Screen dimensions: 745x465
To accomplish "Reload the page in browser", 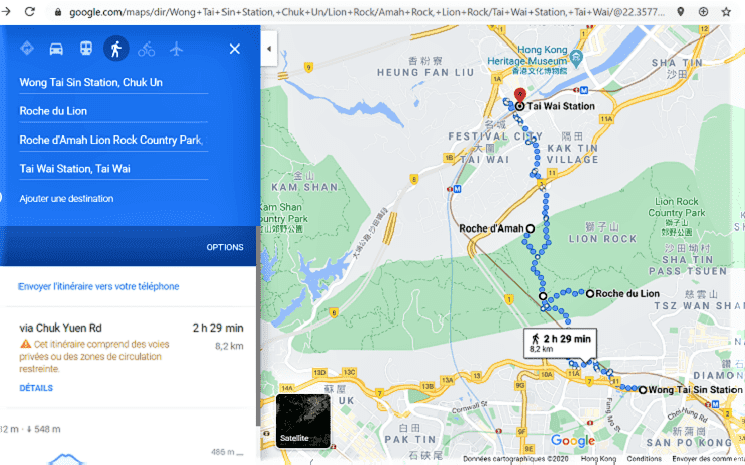I will pyautogui.click(x=30, y=11).
